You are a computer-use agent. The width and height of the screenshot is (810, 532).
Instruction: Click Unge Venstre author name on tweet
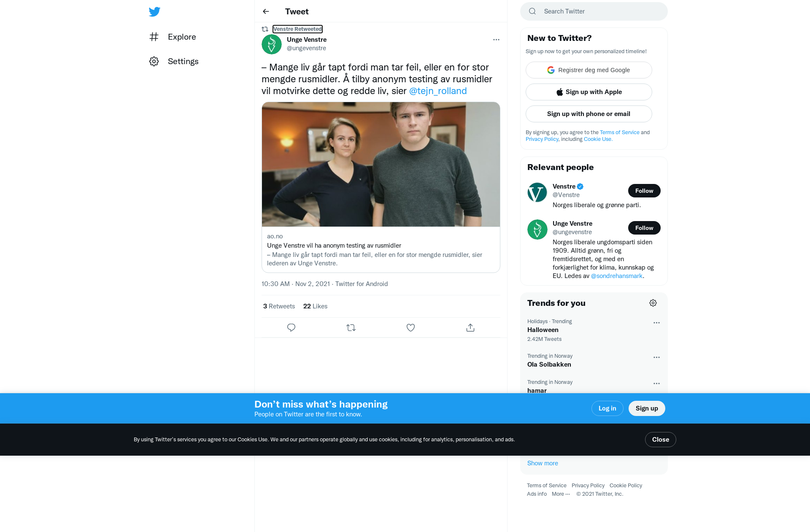pyautogui.click(x=307, y=40)
